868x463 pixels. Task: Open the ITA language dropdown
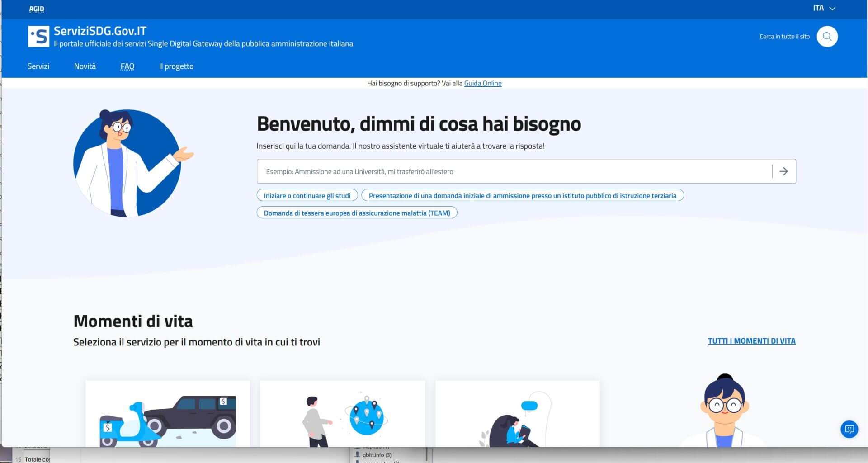pyautogui.click(x=824, y=8)
